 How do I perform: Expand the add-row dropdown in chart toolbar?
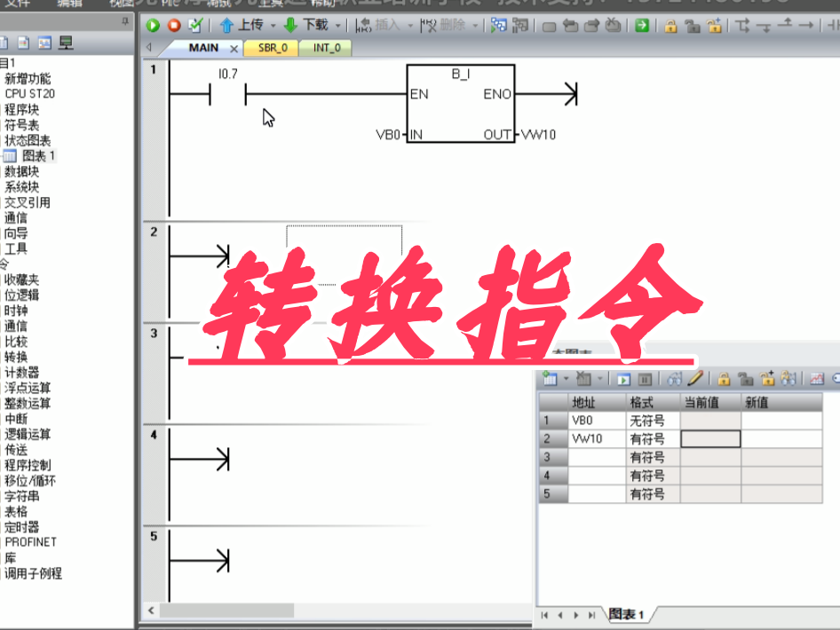click(564, 379)
